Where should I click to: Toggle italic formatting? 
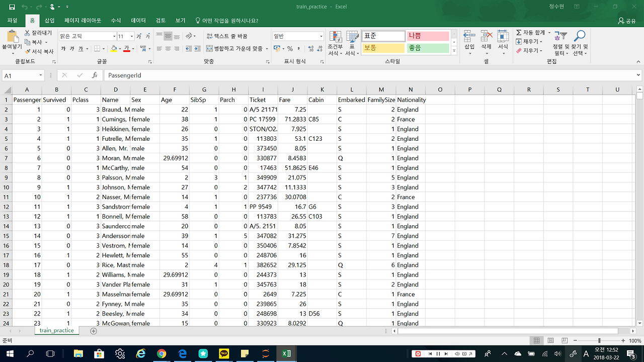[x=72, y=49]
